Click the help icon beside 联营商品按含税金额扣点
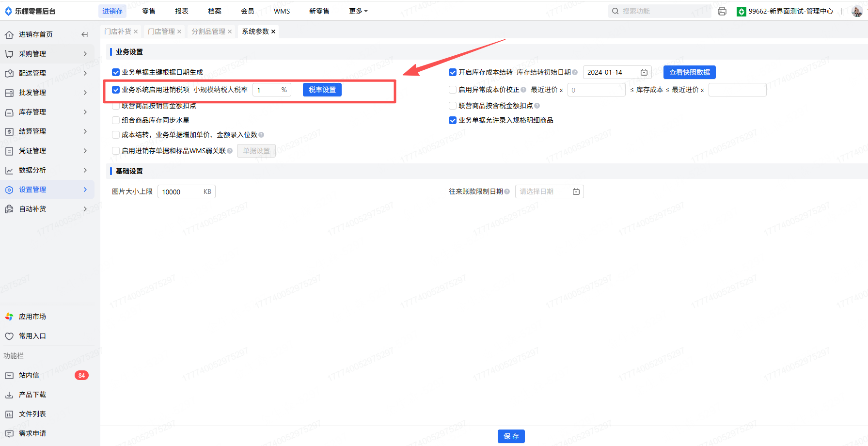 click(537, 106)
